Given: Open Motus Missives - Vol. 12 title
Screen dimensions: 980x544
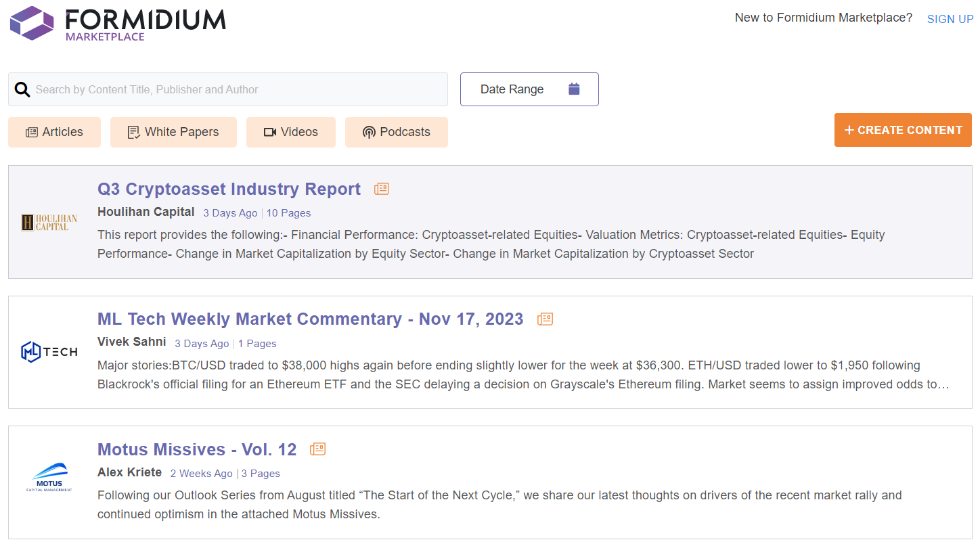Looking at the screenshot, I should click(x=197, y=449).
